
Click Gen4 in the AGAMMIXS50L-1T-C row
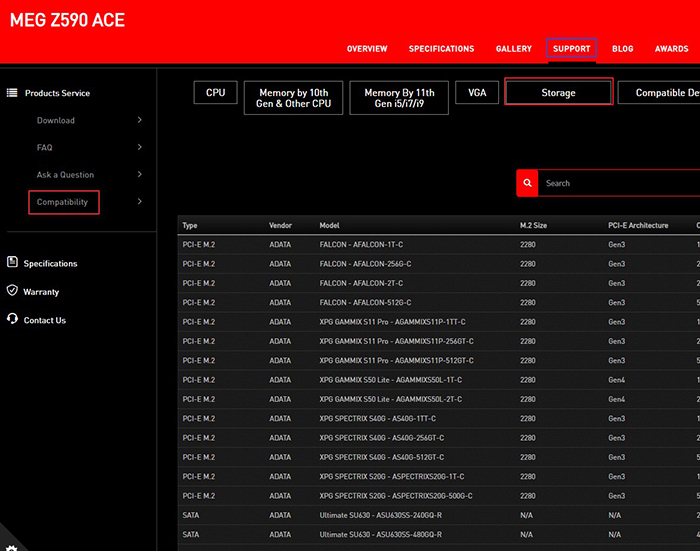[x=617, y=380]
